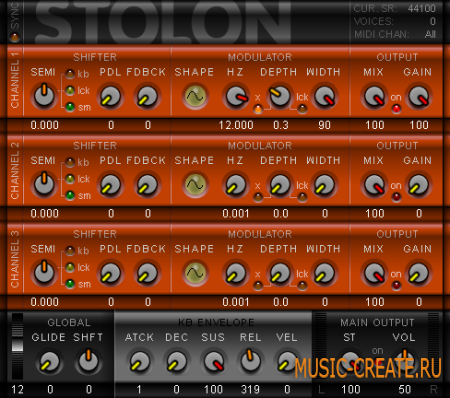The width and height of the screenshot is (450, 398).
Task: Click the Channel 1 modulator SHAPE sine icon
Action: tap(195, 96)
